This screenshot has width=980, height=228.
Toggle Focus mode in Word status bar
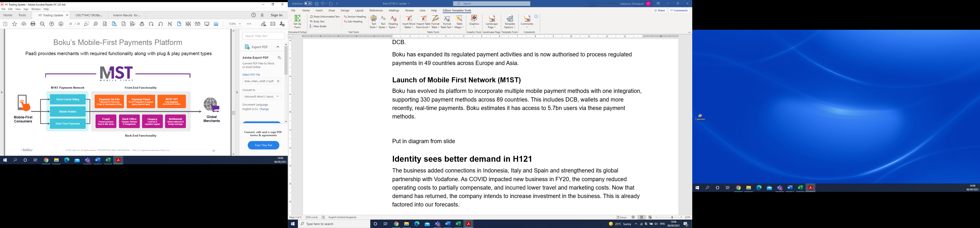tap(622, 217)
